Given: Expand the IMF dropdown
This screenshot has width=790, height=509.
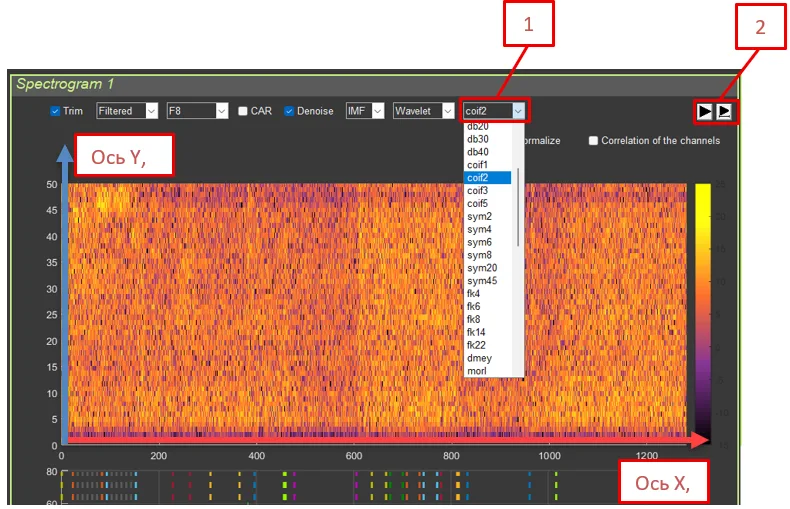Looking at the screenshot, I should (364, 111).
